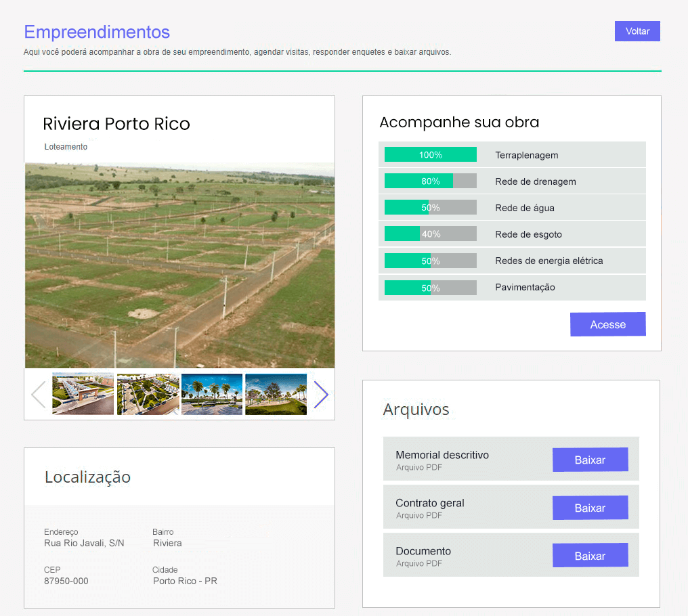Click the Rede de esgoto label
Viewport: 688px width, 616px height.
[x=528, y=234]
